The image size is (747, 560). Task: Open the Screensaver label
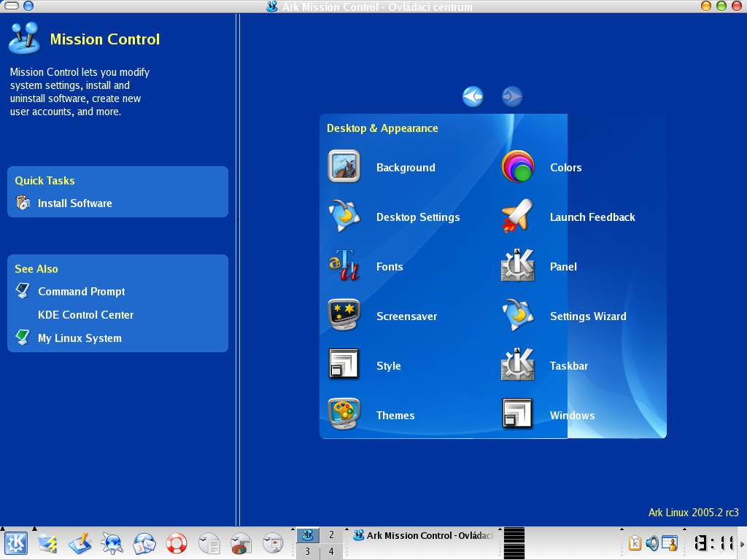coord(407,316)
